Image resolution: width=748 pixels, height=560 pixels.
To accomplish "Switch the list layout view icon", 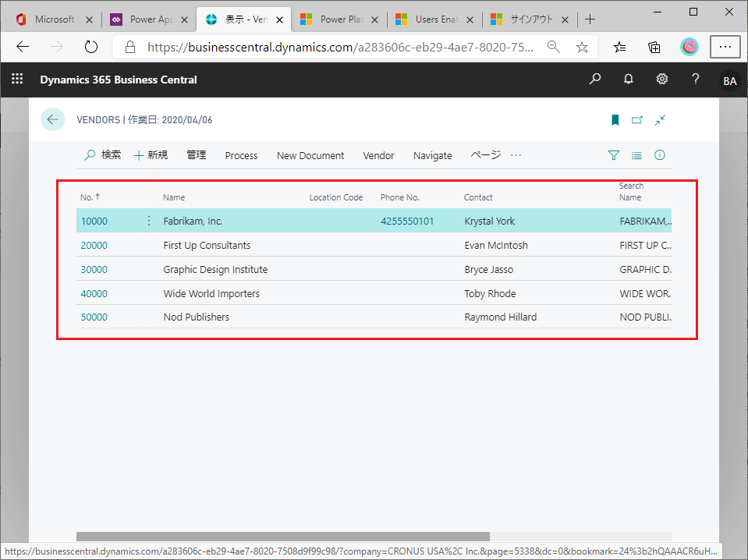I will point(636,155).
